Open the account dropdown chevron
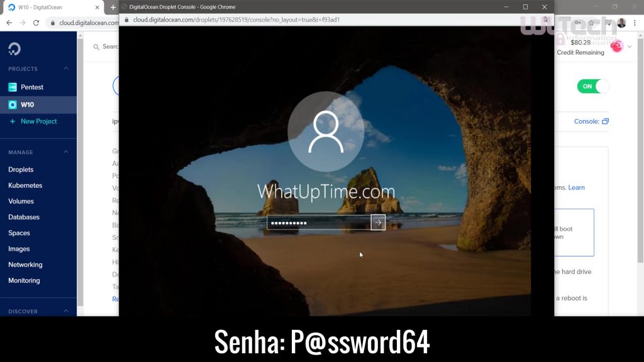The image size is (644, 362). 629,47
